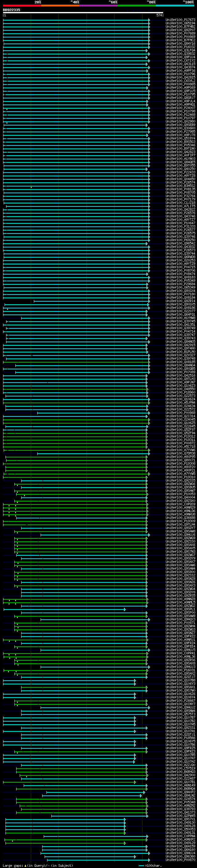
Task: Select the UniRef100_Q575T3 label
Action: point(180,714)
